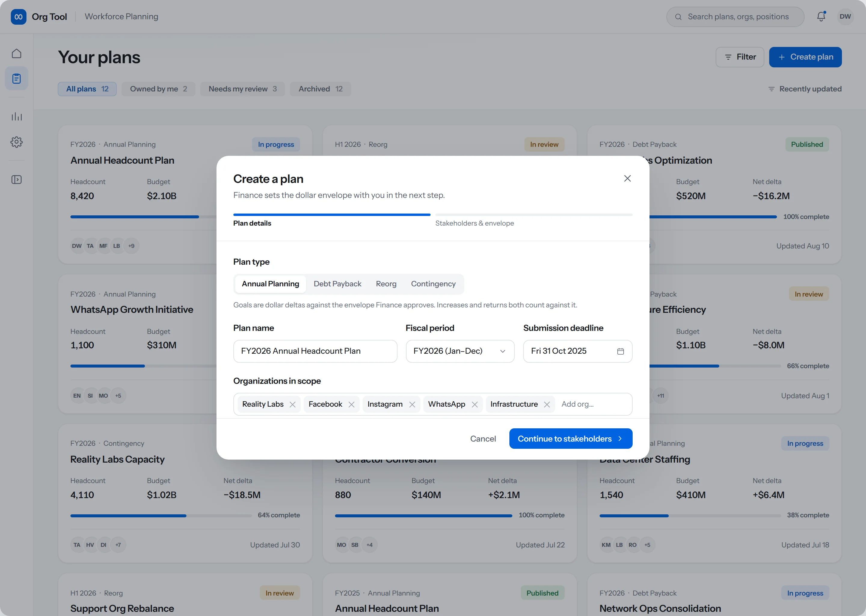Select the Annual Planning plan type
866x616 pixels.
click(270, 284)
